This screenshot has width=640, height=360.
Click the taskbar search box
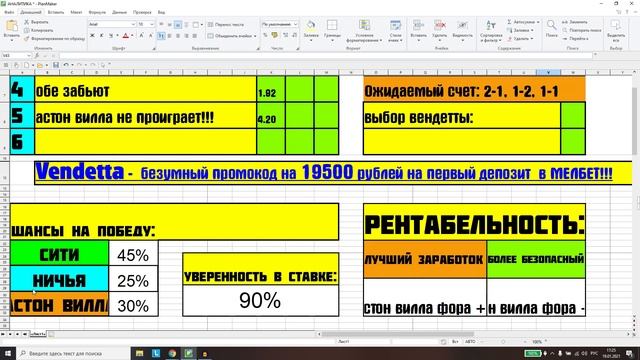73,353
